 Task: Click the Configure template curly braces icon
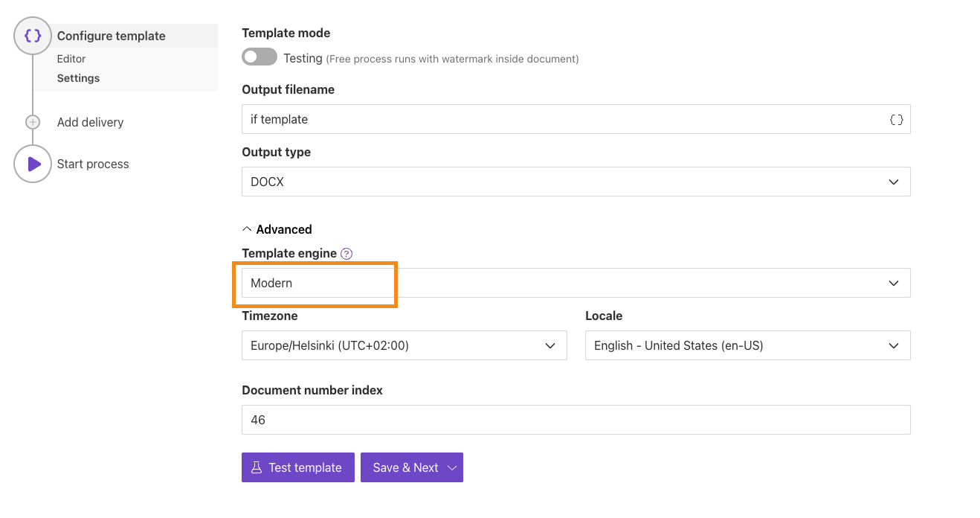[x=33, y=36]
